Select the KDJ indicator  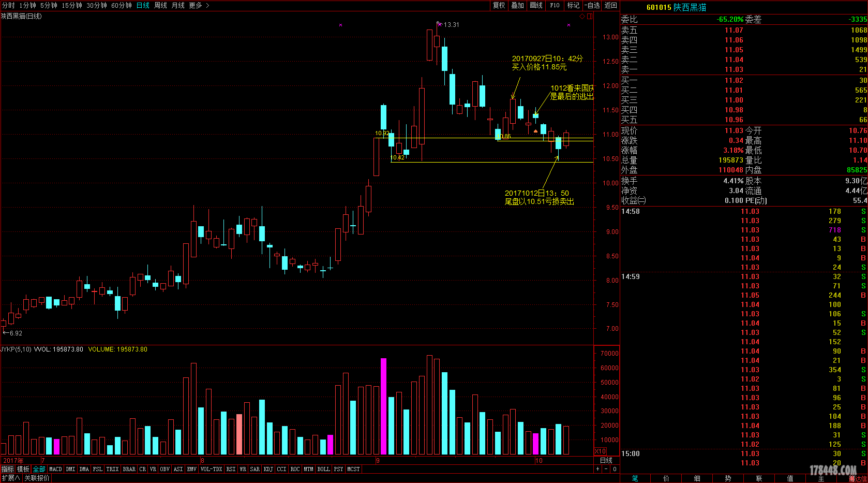[268, 469]
